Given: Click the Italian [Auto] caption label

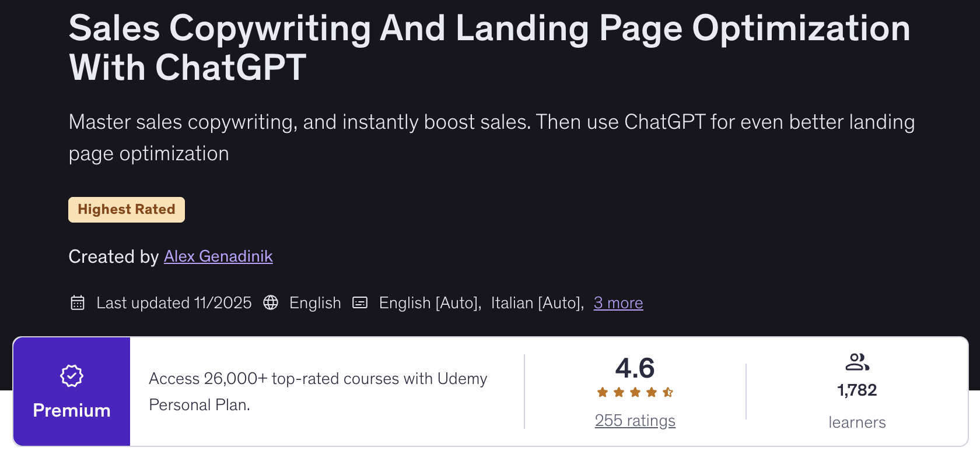Looking at the screenshot, I should [537, 303].
